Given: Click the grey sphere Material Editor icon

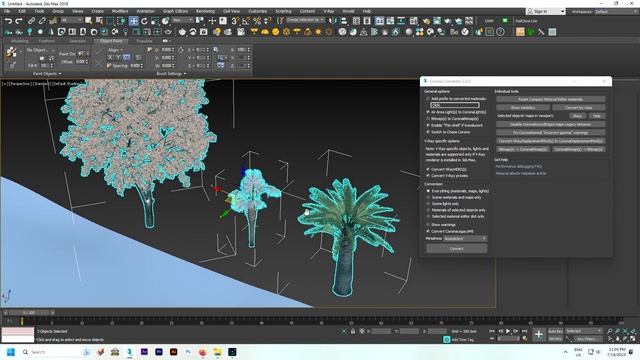Looking at the screenshot, I should click(x=409, y=32).
